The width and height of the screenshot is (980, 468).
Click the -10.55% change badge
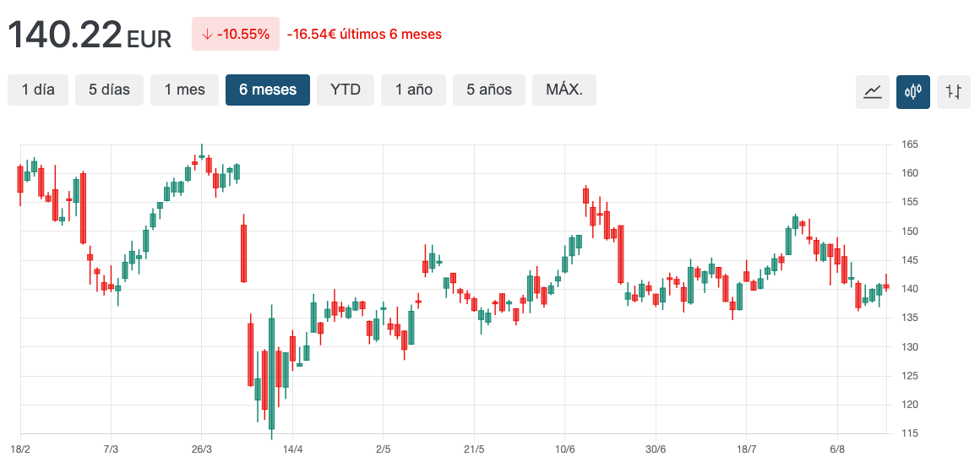pyautogui.click(x=236, y=35)
